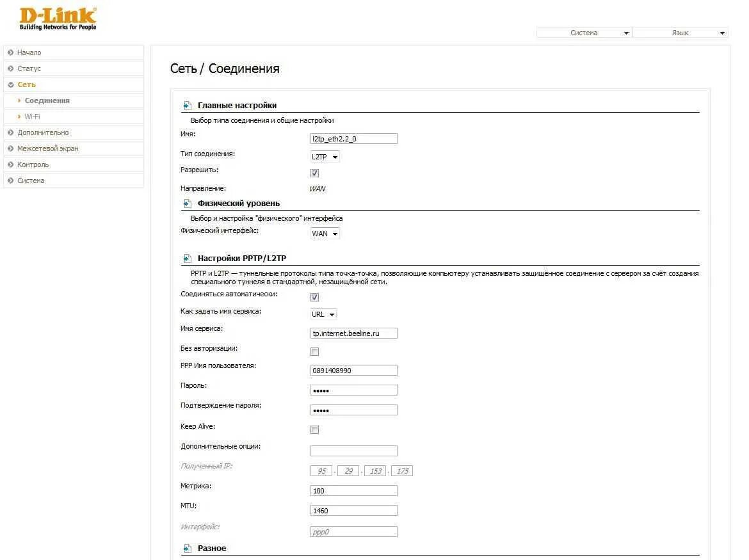Click the section icon next to Физический уровень
The width and height of the screenshot is (749, 560).
click(x=187, y=204)
